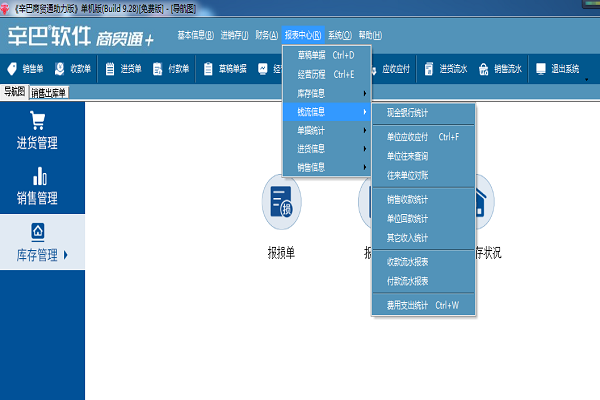This screenshot has height=400, width=600.
Task: Choose 往来单位对账 from submenu
Action: pos(424,176)
